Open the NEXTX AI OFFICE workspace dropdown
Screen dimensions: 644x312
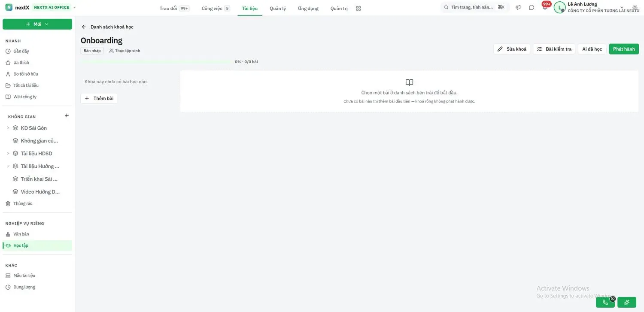point(55,7)
